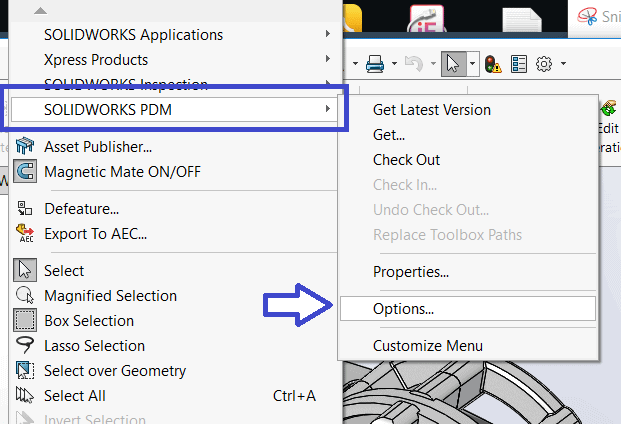Choose Export To AEC entry
The image size is (621, 424).
(175, 234)
